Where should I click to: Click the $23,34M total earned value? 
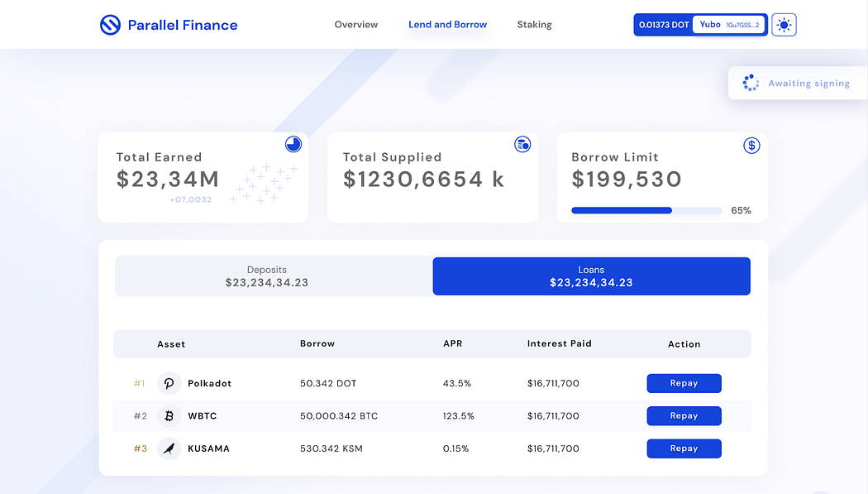click(x=168, y=180)
